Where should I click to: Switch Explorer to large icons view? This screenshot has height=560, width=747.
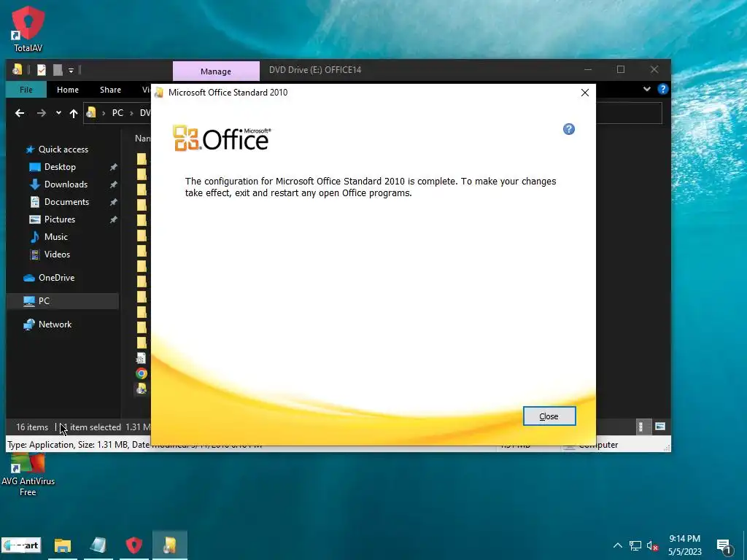(x=659, y=427)
